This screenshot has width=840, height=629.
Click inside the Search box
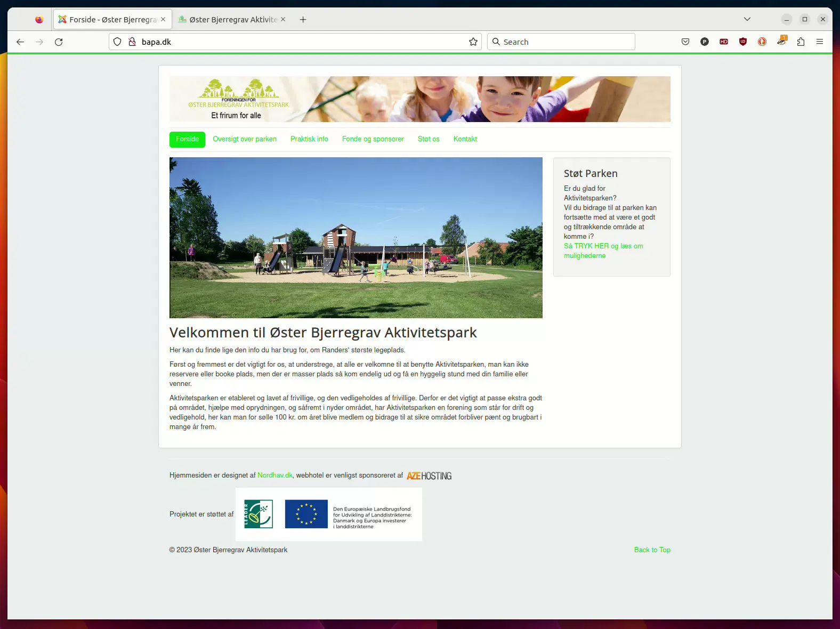pyautogui.click(x=565, y=42)
